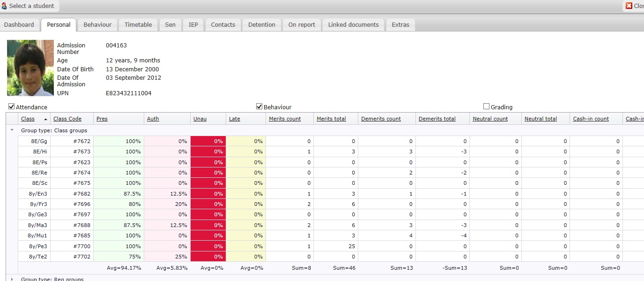Open the Behaviour tab

(97, 25)
